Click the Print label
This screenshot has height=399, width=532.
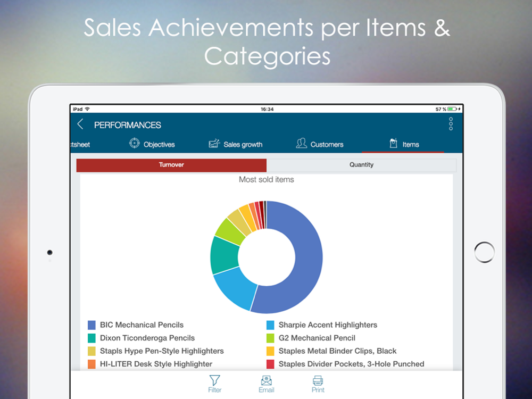pos(318,390)
